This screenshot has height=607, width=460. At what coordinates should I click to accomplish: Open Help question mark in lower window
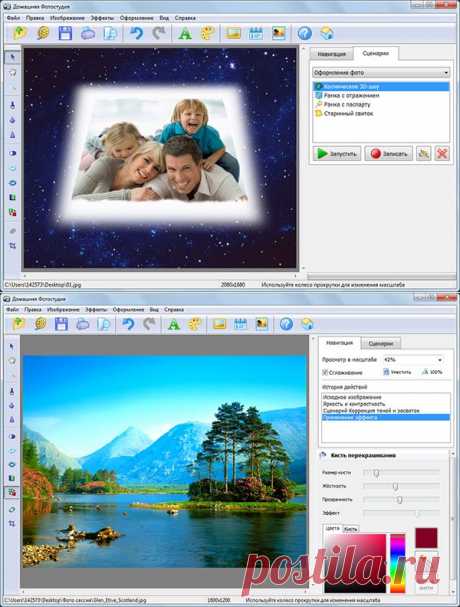point(286,324)
